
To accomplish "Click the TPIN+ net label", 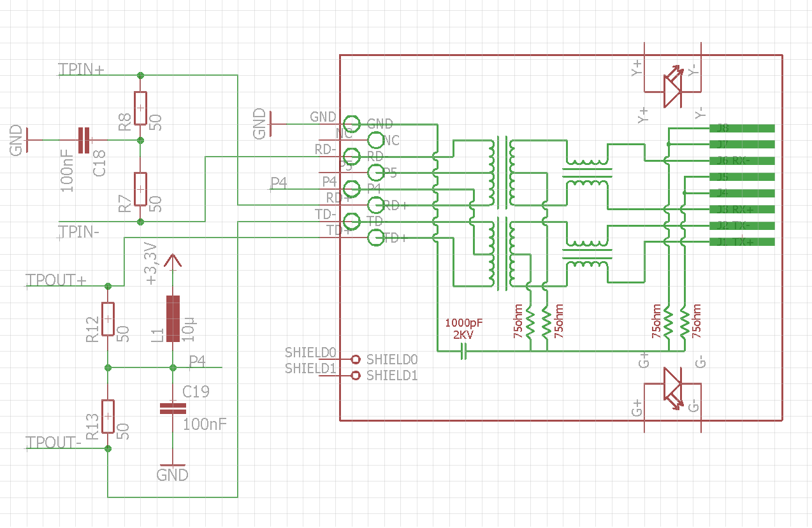I will 82,69.
